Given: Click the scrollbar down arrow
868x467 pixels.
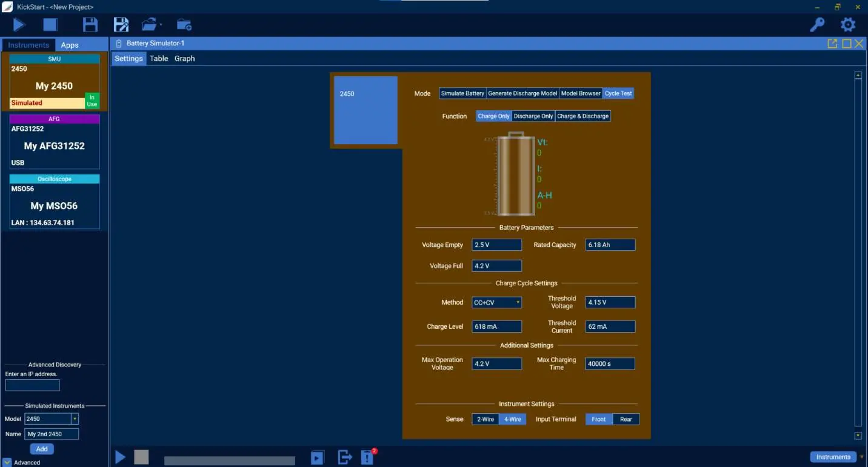Looking at the screenshot, I should point(858,436).
